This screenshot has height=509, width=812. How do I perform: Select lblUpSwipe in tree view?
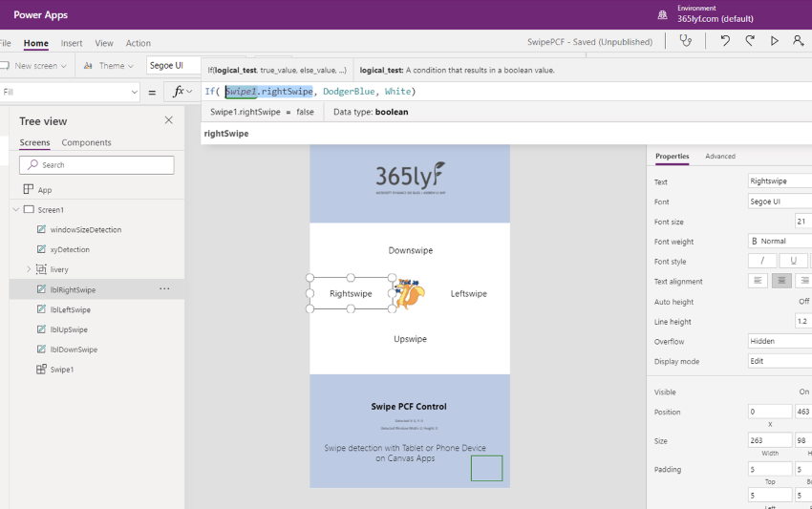pos(69,329)
